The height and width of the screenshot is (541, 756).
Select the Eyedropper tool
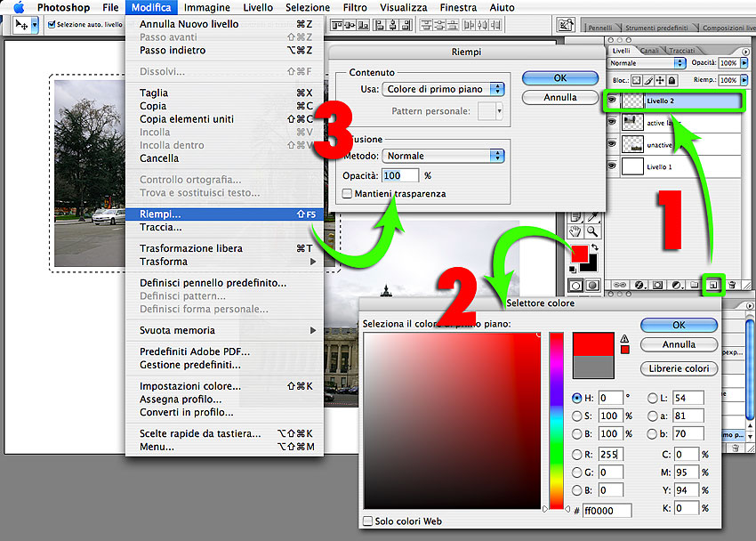coord(592,217)
